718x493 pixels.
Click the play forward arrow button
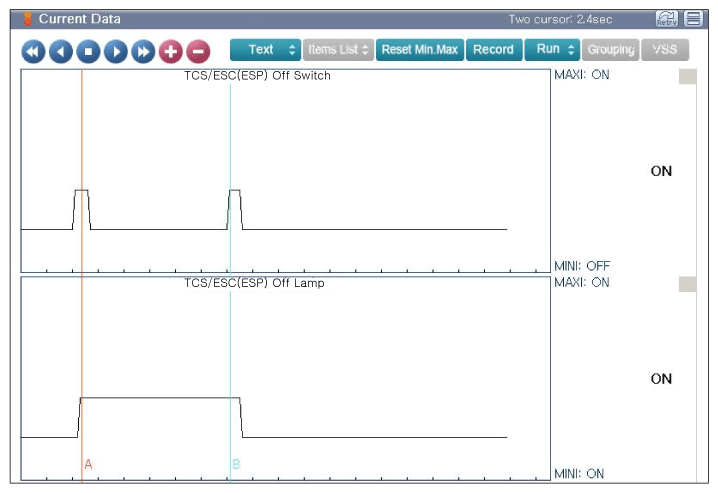point(116,51)
